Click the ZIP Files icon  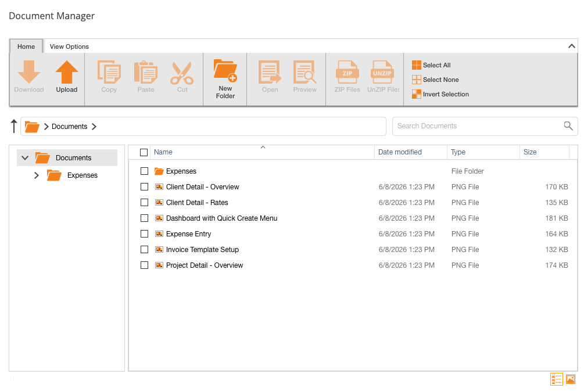(x=347, y=72)
